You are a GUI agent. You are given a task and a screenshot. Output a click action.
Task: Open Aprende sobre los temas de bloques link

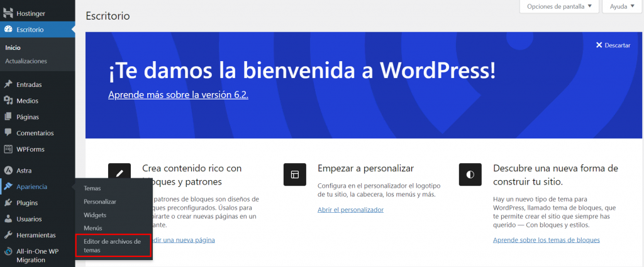[x=546, y=240]
